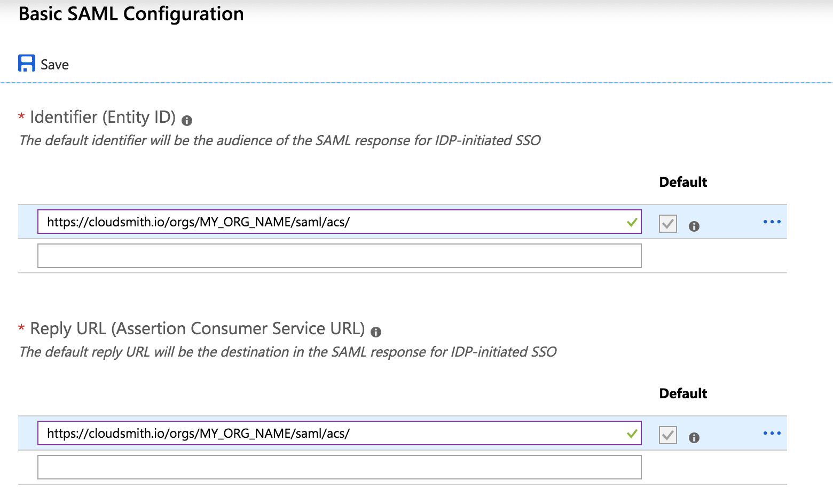This screenshot has height=504, width=833.
Task: Click the Reply URL (Assertion Consumer Service URL) label
Action: click(197, 328)
